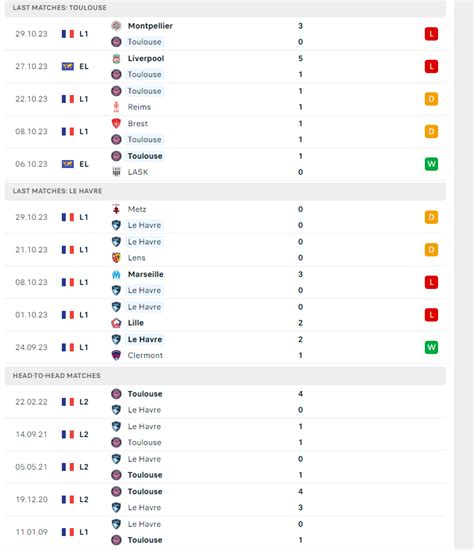Image resolution: width=474 pixels, height=550 pixels.
Task: Click the Metz club crest icon
Action: [116, 209]
